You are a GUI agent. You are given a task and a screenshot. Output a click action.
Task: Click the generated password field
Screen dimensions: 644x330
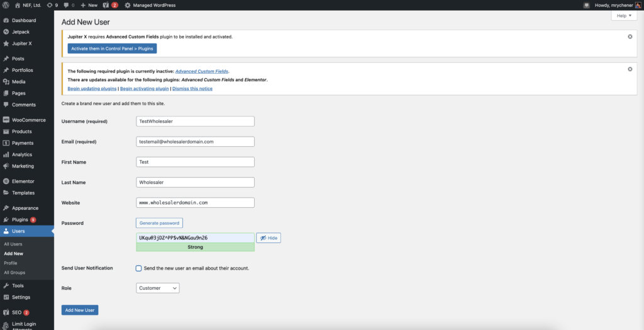click(x=195, y=238)
